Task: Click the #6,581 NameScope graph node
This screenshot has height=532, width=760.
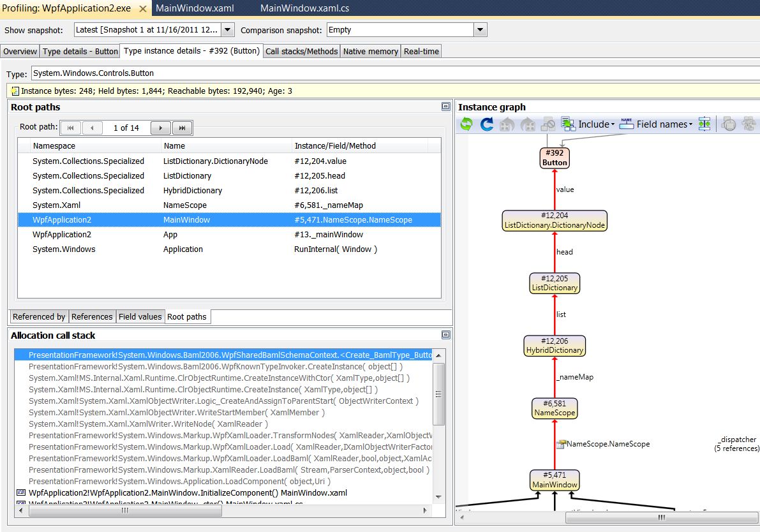Action: pyautogui.click(x=555, y=408)
